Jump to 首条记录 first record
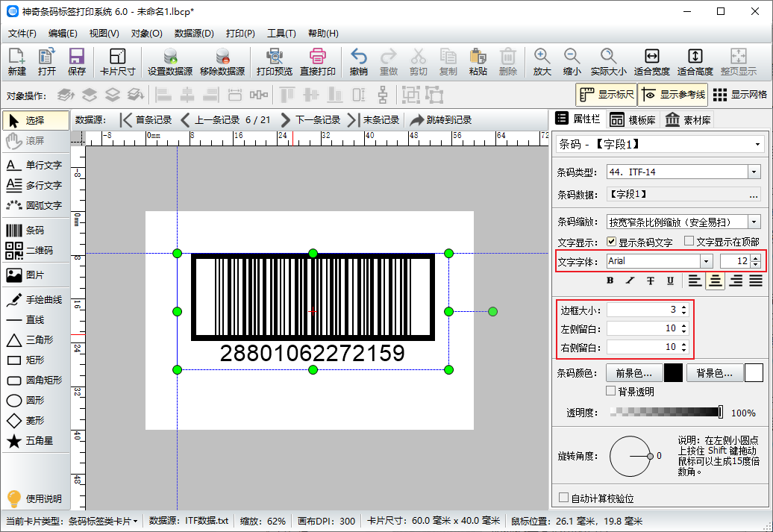The height and width of the screenshot is (532, 773). point(146,120)
